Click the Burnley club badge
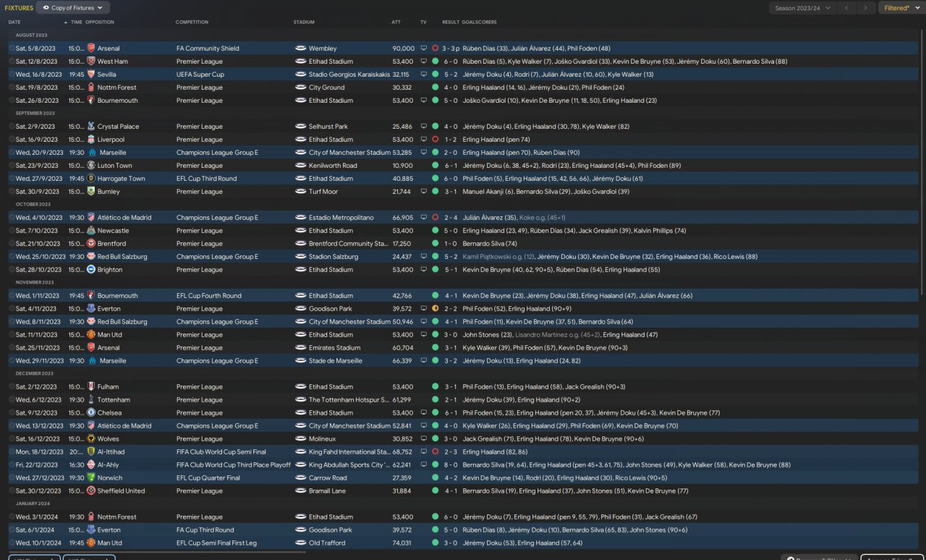The image size is (926, 560). pyautogui.click(x=91, y=192)
